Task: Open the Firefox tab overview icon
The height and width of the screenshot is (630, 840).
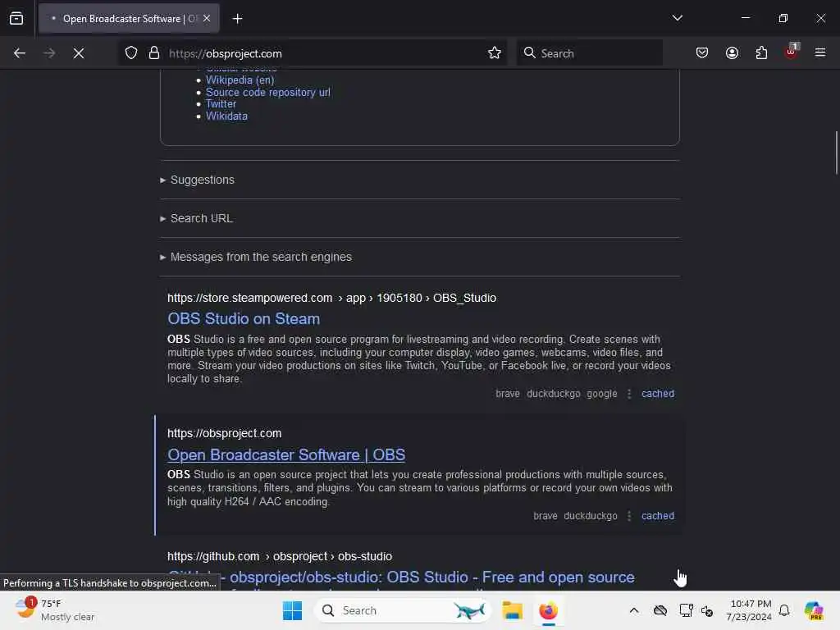Action: (16, 19)
